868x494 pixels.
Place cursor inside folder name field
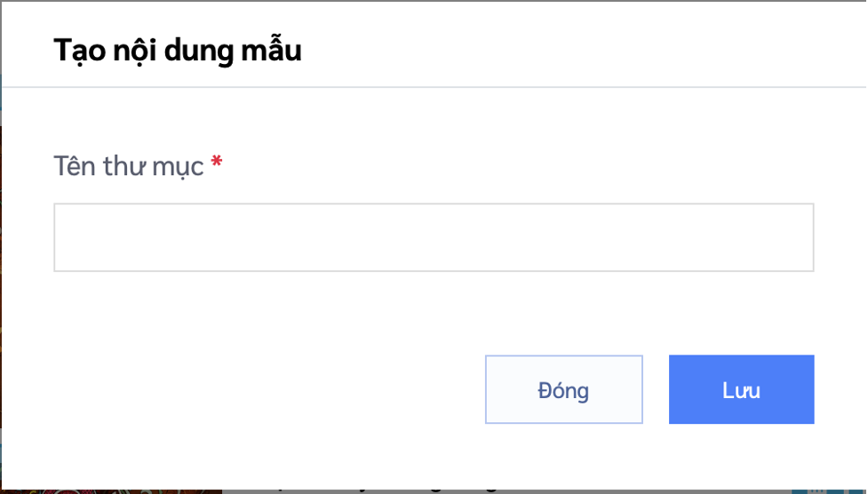pos(434,237)
